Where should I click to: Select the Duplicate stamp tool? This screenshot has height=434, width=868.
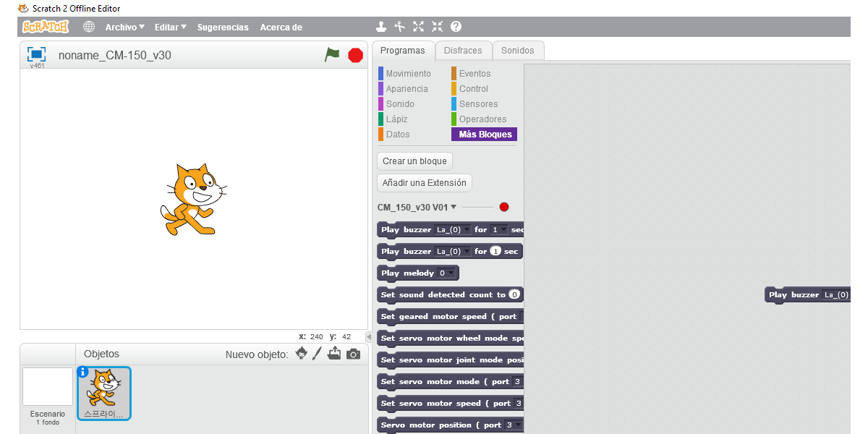381,27
